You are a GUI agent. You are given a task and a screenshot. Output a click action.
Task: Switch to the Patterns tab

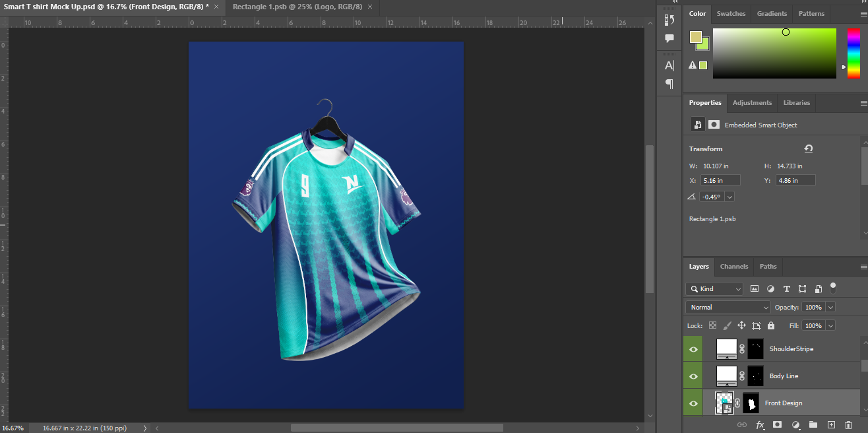[811, 13]
